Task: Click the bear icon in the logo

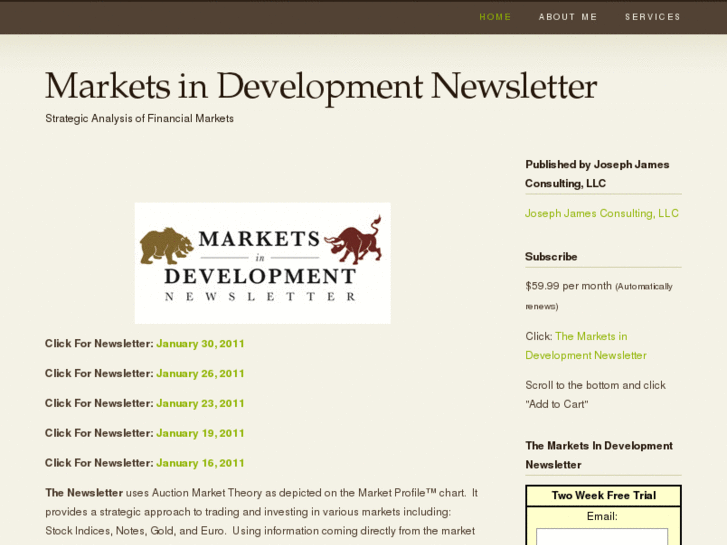Action: [x=166, y=245]
